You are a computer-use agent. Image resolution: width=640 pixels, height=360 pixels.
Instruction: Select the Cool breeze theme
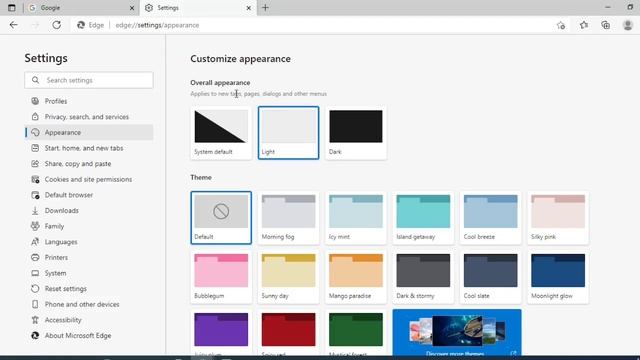(491, 218)
